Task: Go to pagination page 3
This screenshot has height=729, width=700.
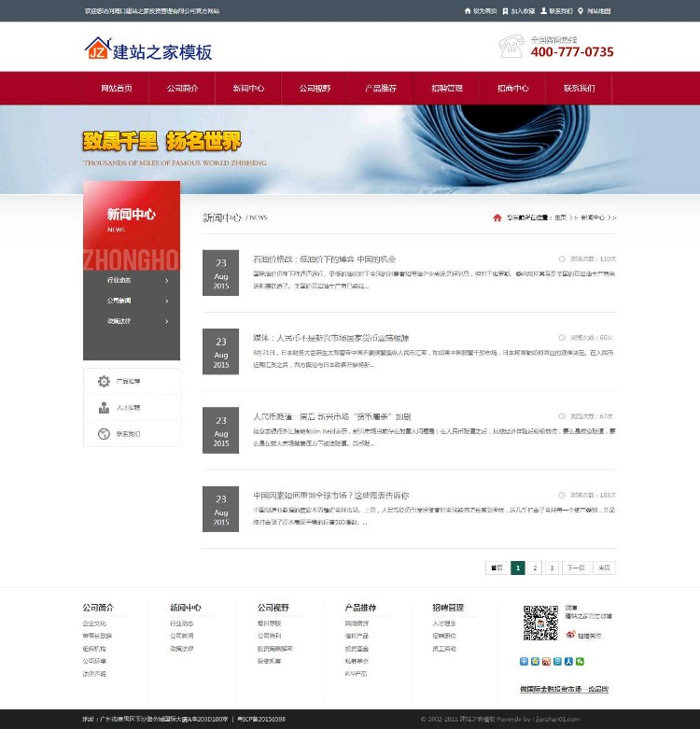Action: [x=552, y=568]
